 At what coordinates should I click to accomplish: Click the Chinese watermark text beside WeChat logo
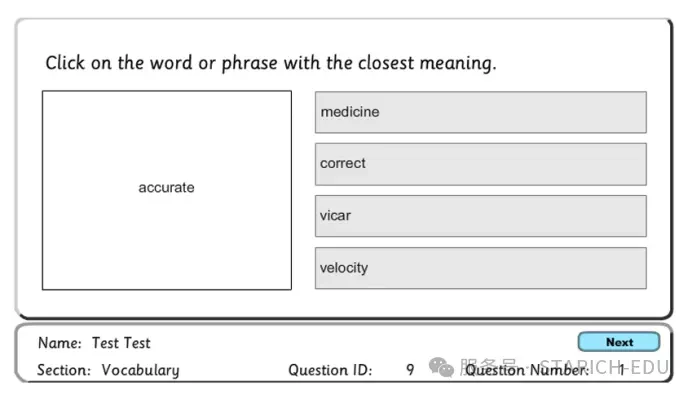(x=488, y=366)
